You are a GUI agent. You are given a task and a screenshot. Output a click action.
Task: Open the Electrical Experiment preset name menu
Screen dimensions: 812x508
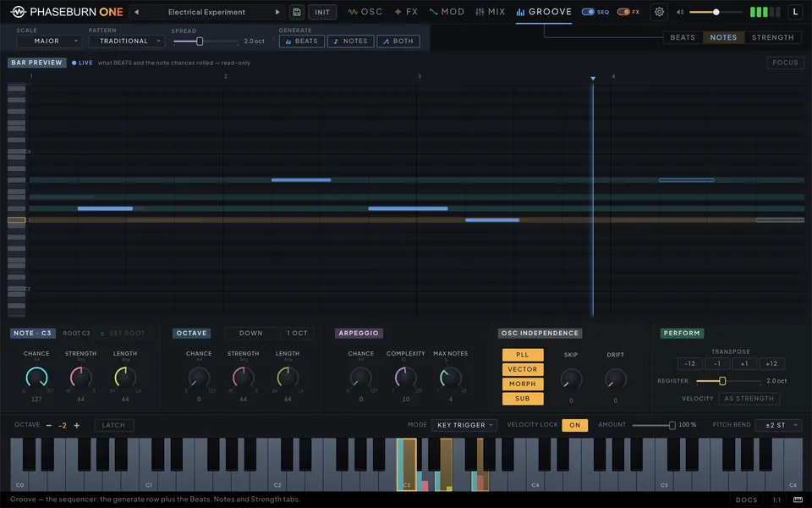point(206,12)
